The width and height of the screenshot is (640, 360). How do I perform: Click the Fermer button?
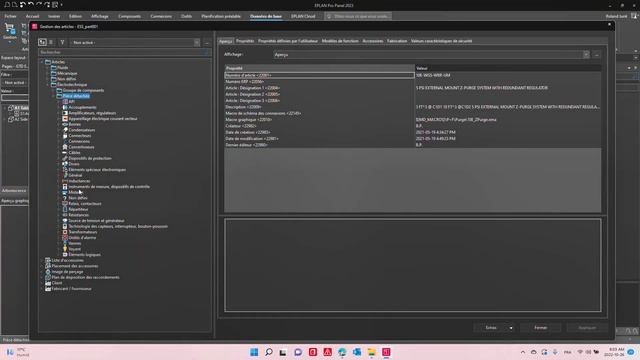pyautogui.click(x=540, y=328)
